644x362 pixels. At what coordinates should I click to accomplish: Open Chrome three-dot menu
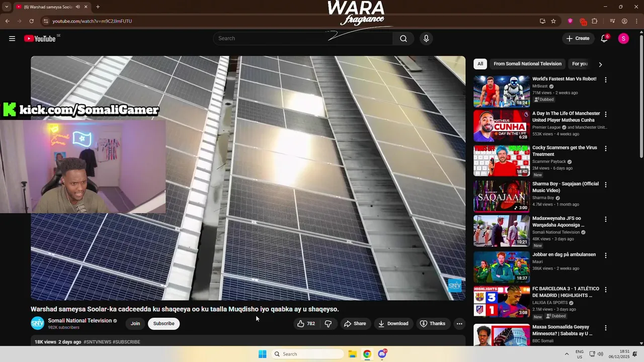pos(636,21)
